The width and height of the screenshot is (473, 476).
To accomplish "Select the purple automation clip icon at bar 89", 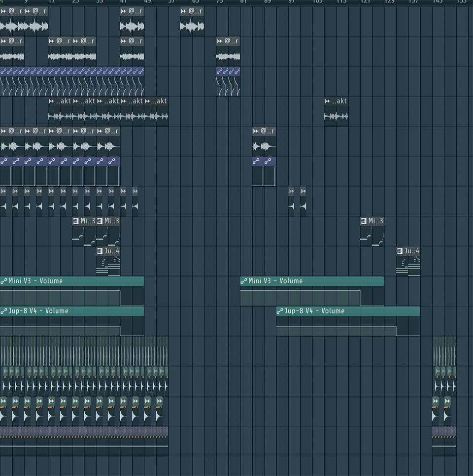I will coord(268,161).
